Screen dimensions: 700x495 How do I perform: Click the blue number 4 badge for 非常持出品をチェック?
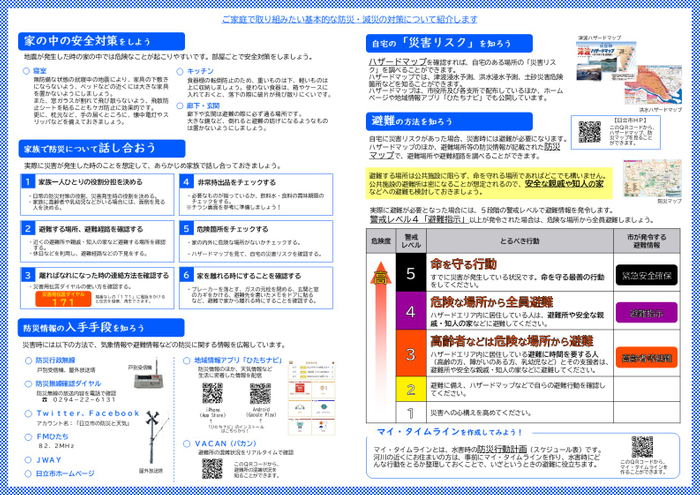(187, 182)
